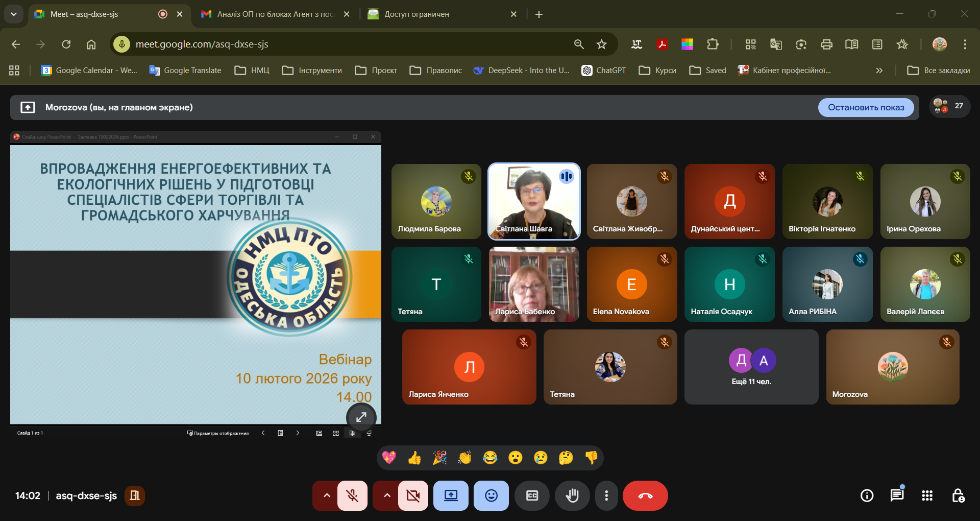
Task: Expand audio settings arrow beside microphone
Action: 327,495
